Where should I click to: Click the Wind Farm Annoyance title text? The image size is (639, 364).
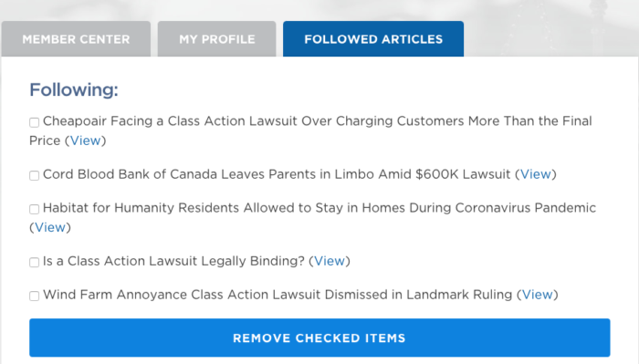pyautogui.click(x=278, y=295)
